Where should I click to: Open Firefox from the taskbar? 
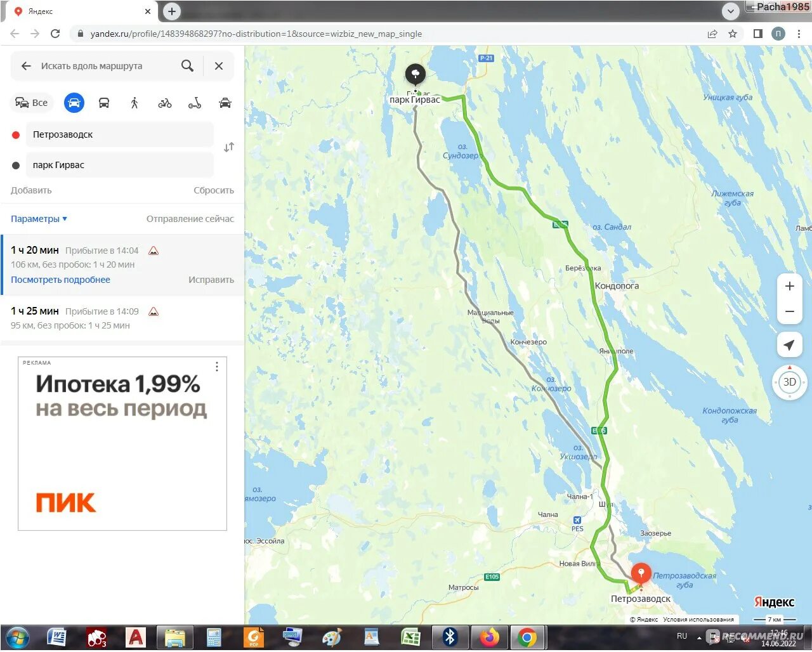489,637
